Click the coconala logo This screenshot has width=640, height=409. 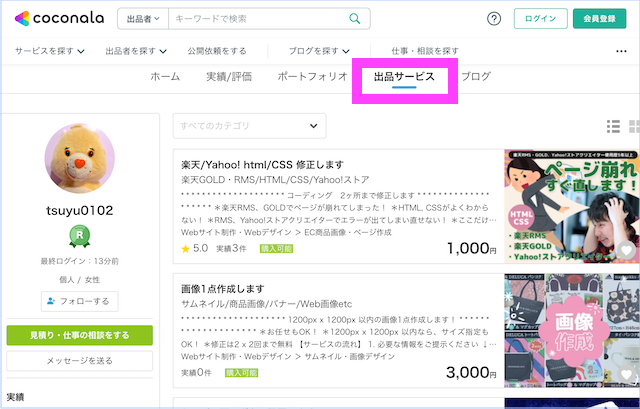59,18
